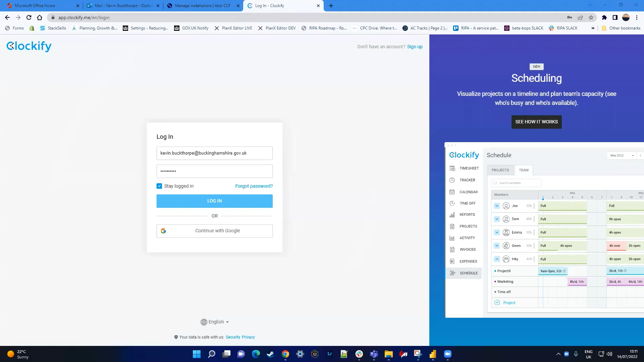Screen dimensions: 644x362
Task: Click the LOG IN button
Action: point(215,201)
